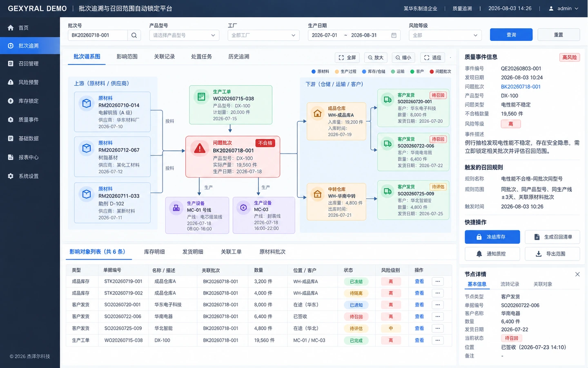This screenshot has width=588, height=368.
Task: Open more actions for WO20260715-038 row
Action: coord(438,340)
